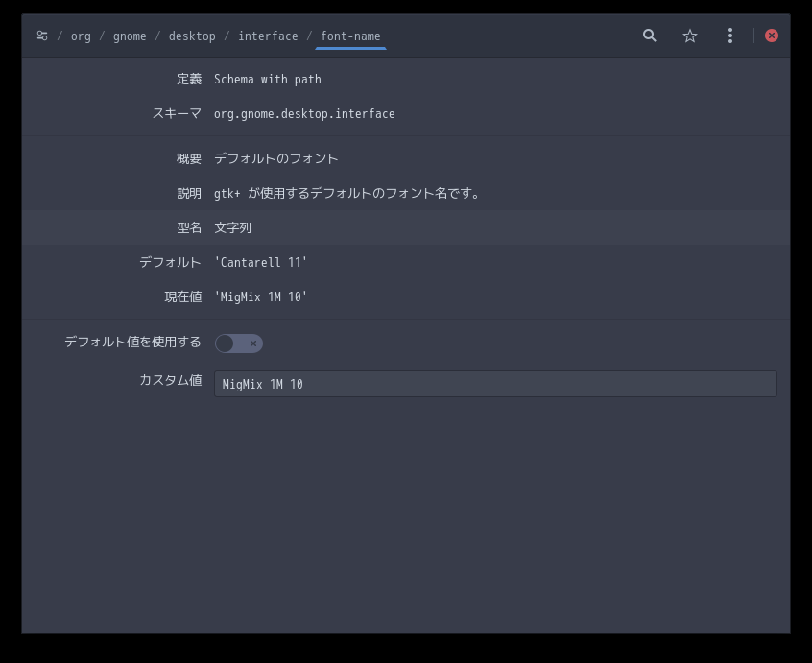Close the dconf editor window
This screenshot has width=812, height=663.
(772, 36)
